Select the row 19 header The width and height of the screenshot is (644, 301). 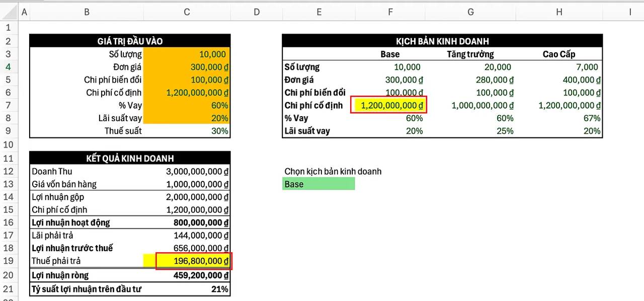(8, 261)
